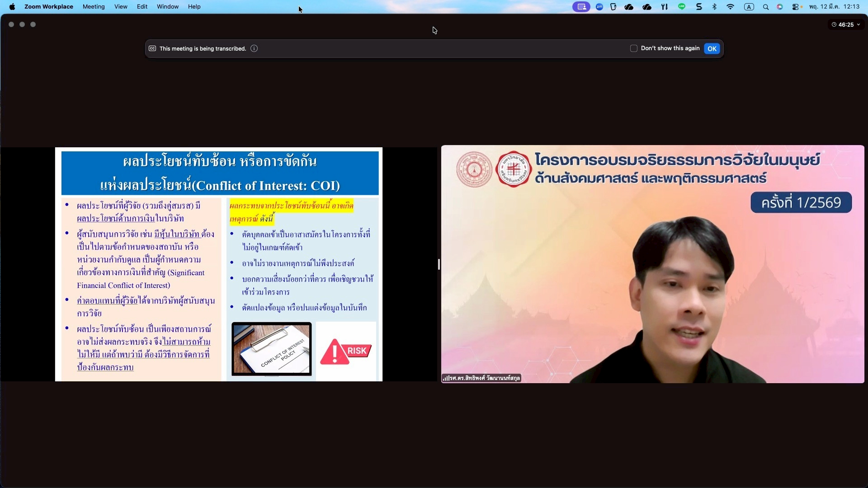Open the LINE menu bar icon
The image size is (868, 488).
coord(682,7)
